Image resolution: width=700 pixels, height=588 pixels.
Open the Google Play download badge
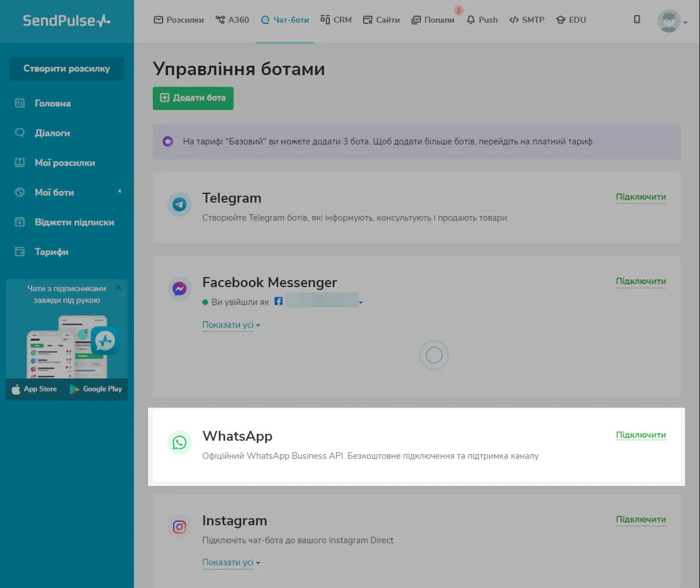[x=96, y=389]
